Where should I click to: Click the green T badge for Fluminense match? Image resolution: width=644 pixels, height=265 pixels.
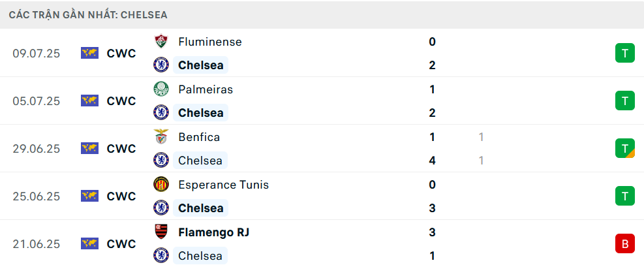point(624,53)
